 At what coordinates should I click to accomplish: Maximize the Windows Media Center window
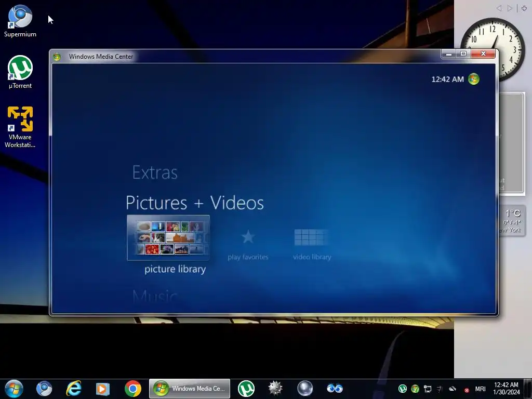tap(463, 54)
